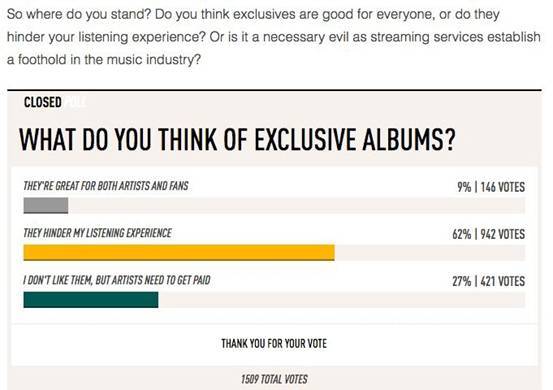The image size is (553, 390).
Task: Click the '27% | 421 votes' label
Action: click(x=488, y=281)
